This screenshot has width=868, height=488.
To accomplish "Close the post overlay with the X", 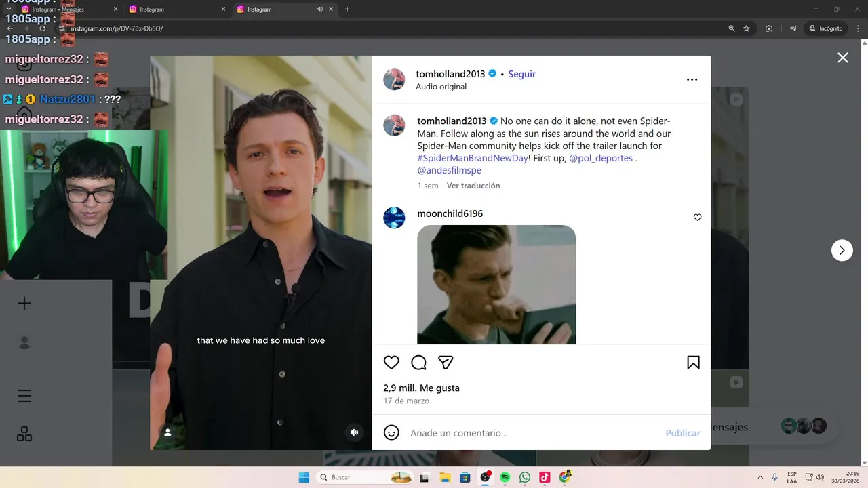I will (843, 58).
